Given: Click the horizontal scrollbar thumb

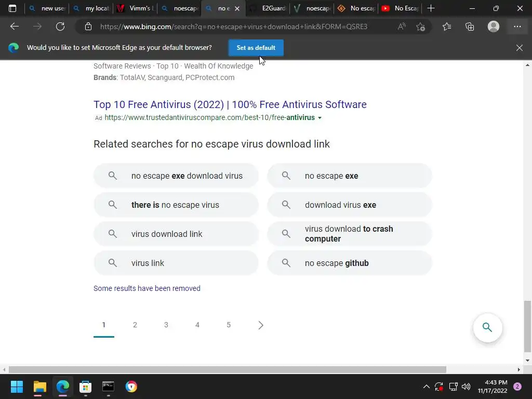Looking at the screenshot, I should pyautogui.click(x=228, y=369).
